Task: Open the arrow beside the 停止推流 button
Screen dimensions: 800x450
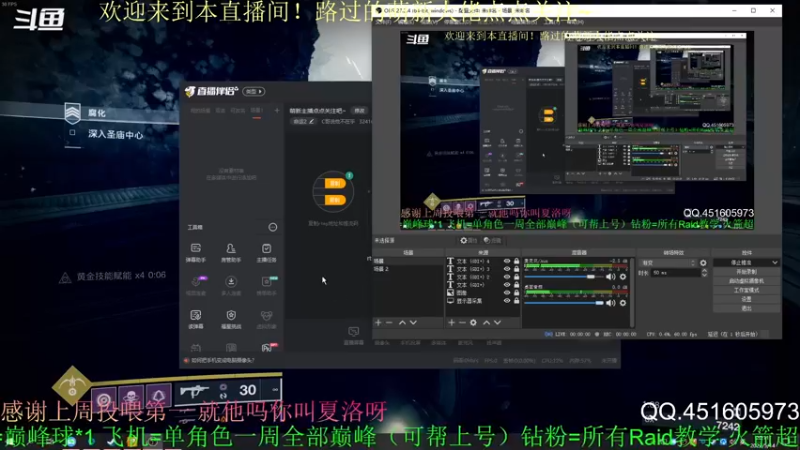Action: (x=775, y=263)
